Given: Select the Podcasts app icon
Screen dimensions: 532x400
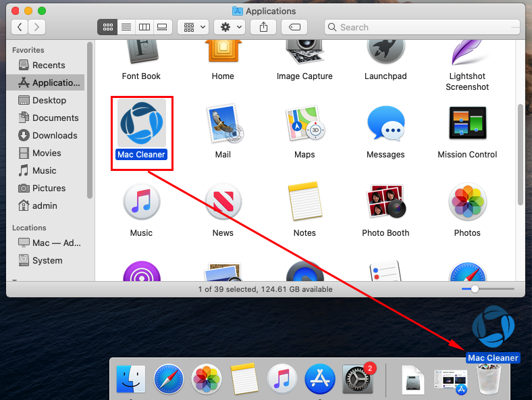Looking at the screenshot, I should point(142,271).
